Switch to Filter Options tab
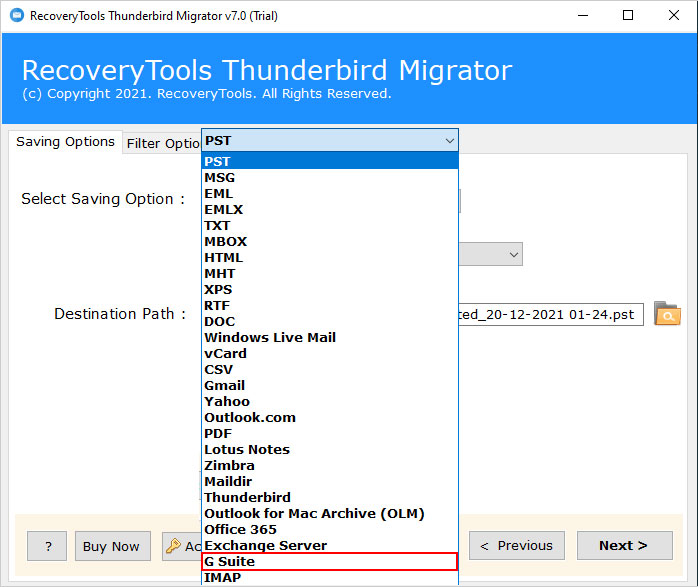This screenshot has width=698, height=587. (162, 143)
